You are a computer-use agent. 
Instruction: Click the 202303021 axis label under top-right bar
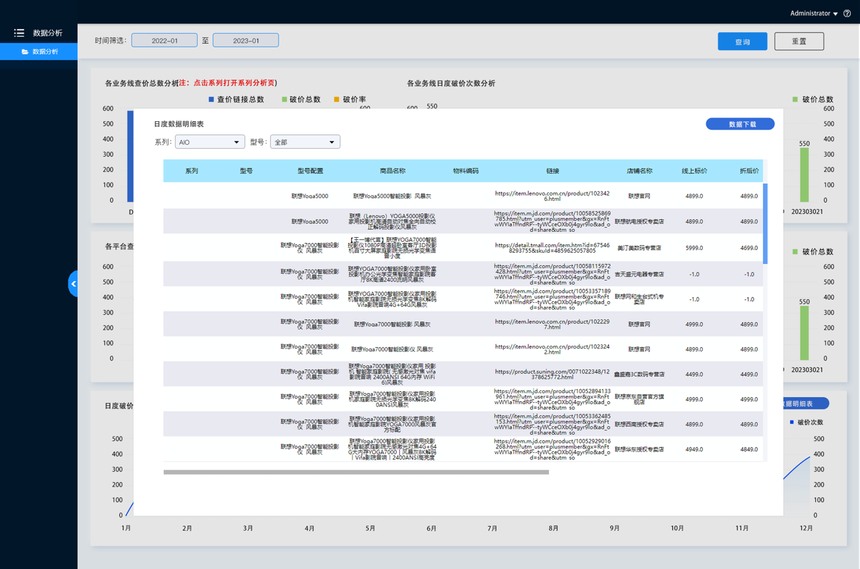click(807, 212)
